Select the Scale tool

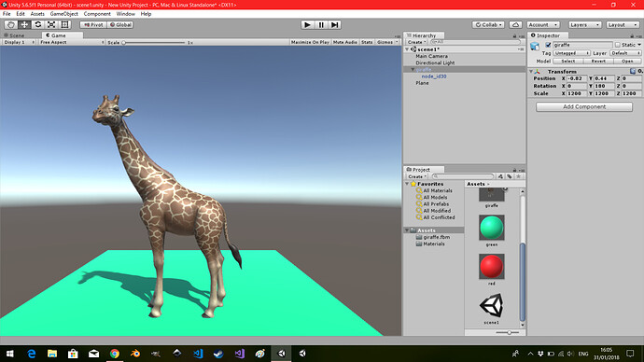pos(51,24)
